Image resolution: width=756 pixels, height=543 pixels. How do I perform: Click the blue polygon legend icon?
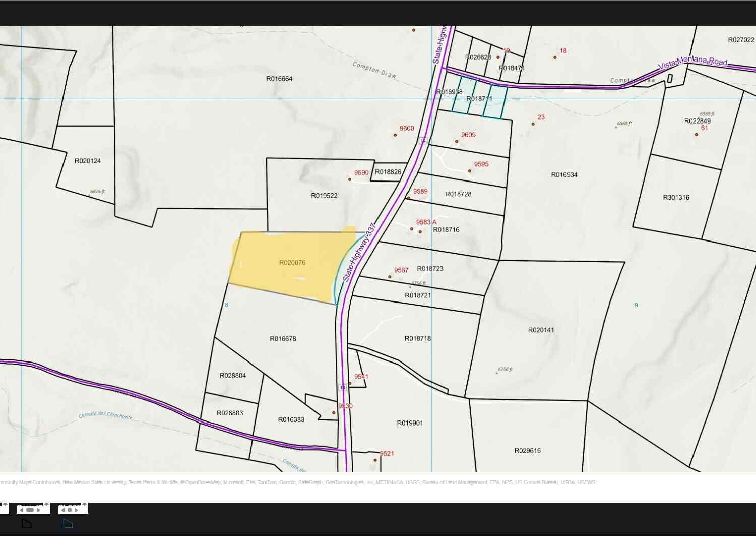[68, 524]
